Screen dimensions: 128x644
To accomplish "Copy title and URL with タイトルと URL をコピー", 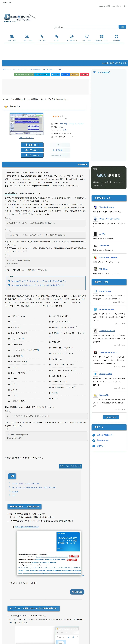I will tap(24, 74).
